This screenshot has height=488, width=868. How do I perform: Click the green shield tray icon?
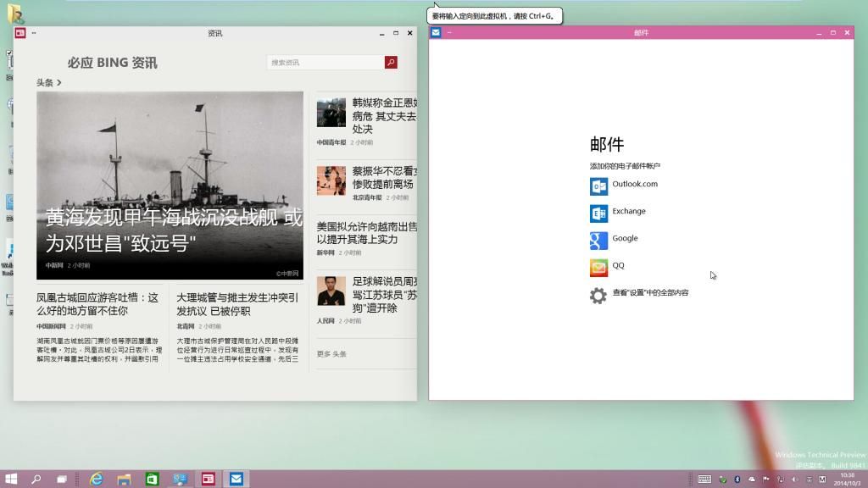723,480
